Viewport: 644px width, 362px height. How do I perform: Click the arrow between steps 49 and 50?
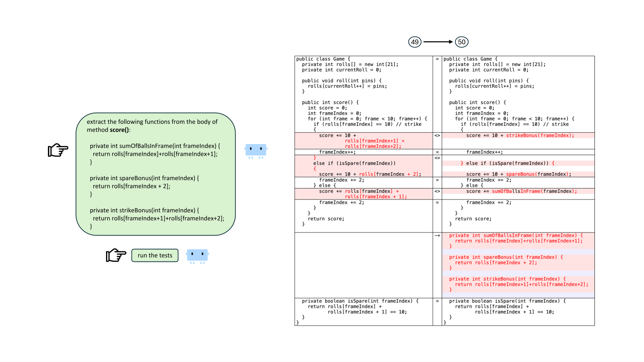coord(438,42)
